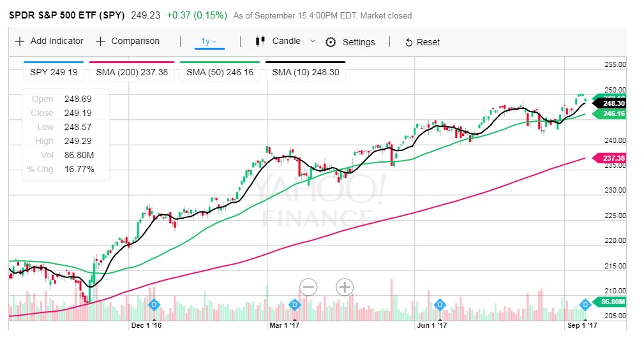The width and height of the screenshot is (644, 352).
Task: Click the Reset label
Action: [428, 42]
